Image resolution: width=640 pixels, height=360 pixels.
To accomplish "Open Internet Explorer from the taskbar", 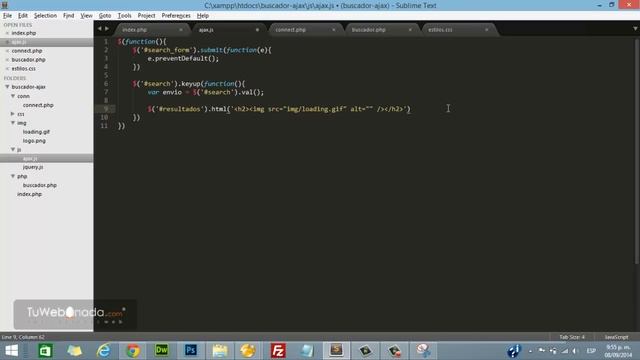I will coord(104,351).
